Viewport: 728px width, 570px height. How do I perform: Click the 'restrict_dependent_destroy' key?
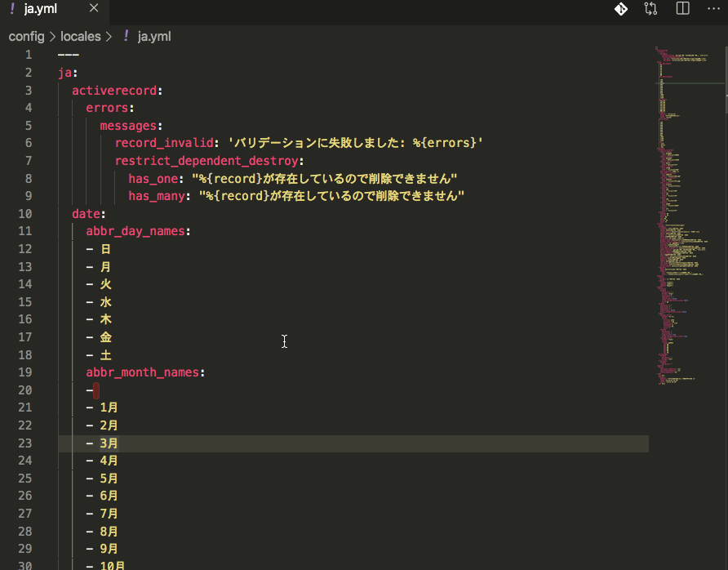point(206,161)
